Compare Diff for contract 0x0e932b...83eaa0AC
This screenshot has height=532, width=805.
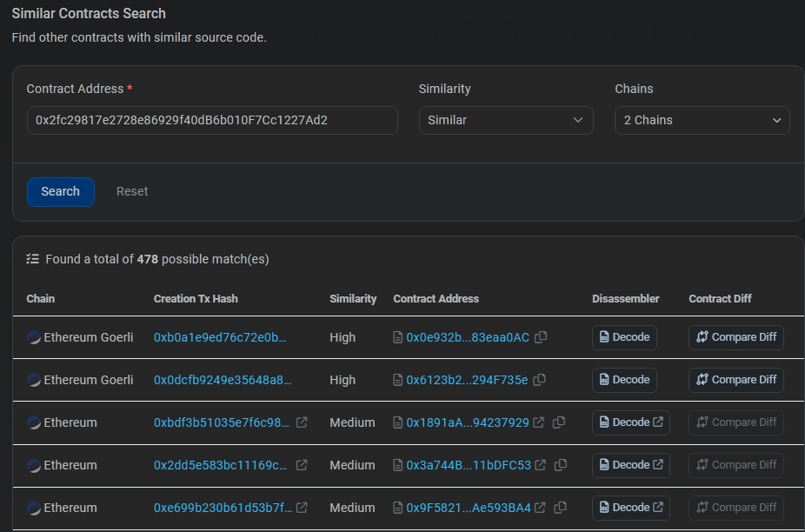click(736, 337)
